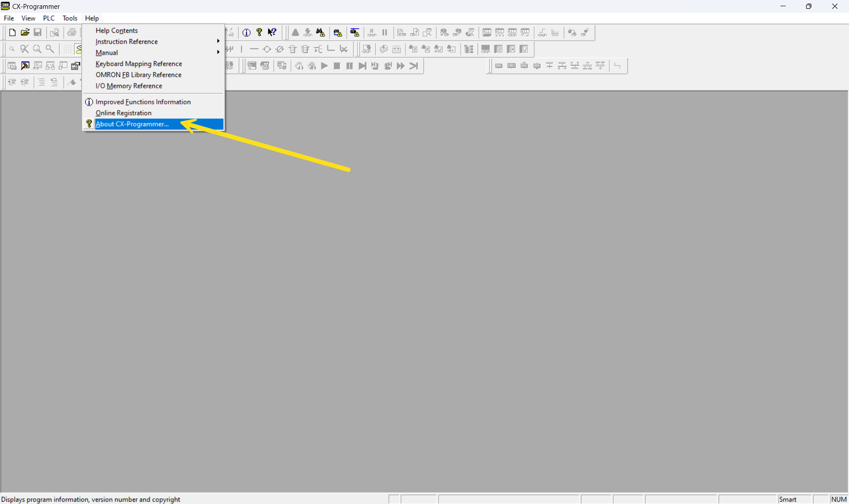Viewport: 849px width, 504px height.
Task: Open the Tools menu
Action: coord(69,18)
